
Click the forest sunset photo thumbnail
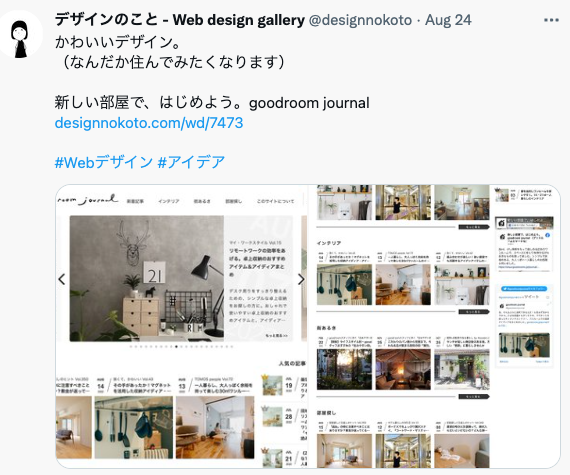[344, 369]
